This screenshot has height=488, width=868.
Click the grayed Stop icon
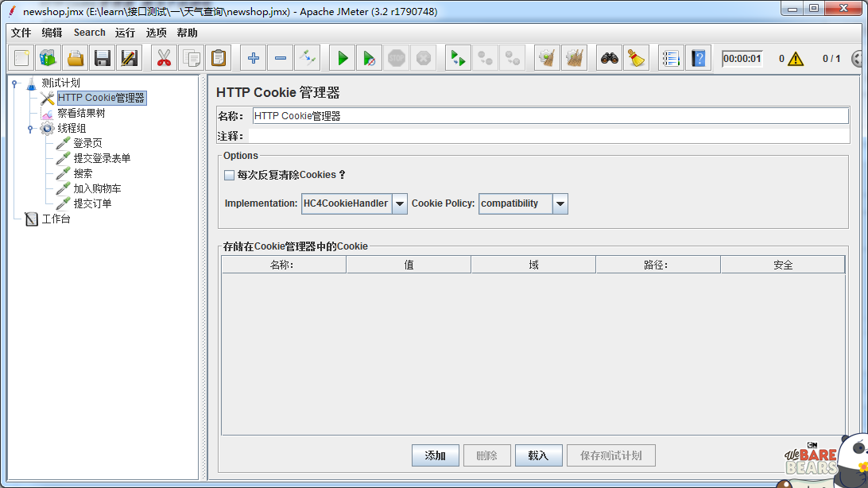click(x=397, y=58)
